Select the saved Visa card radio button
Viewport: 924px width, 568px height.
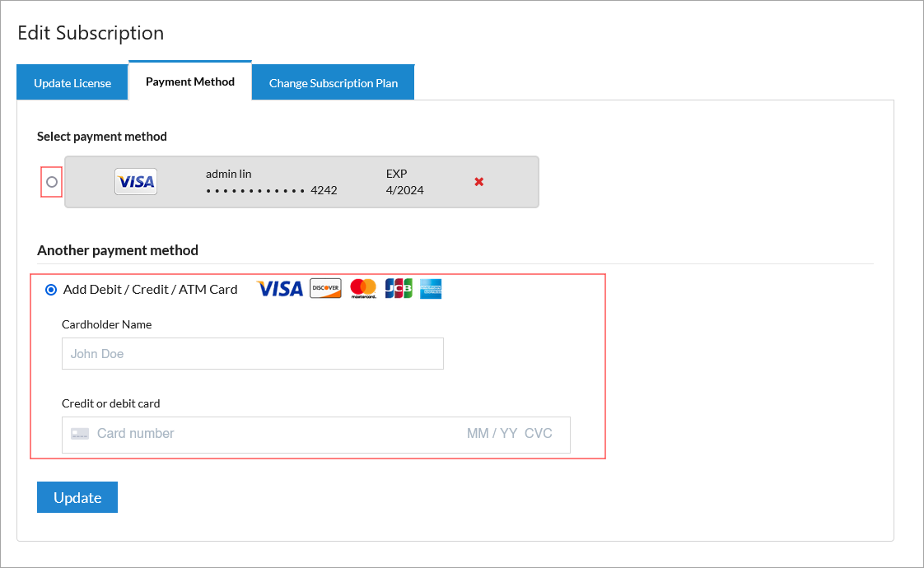(52, 182)
